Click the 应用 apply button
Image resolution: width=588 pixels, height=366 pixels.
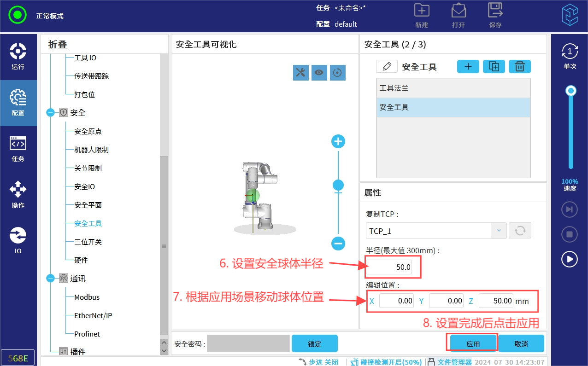coord(473,344)
